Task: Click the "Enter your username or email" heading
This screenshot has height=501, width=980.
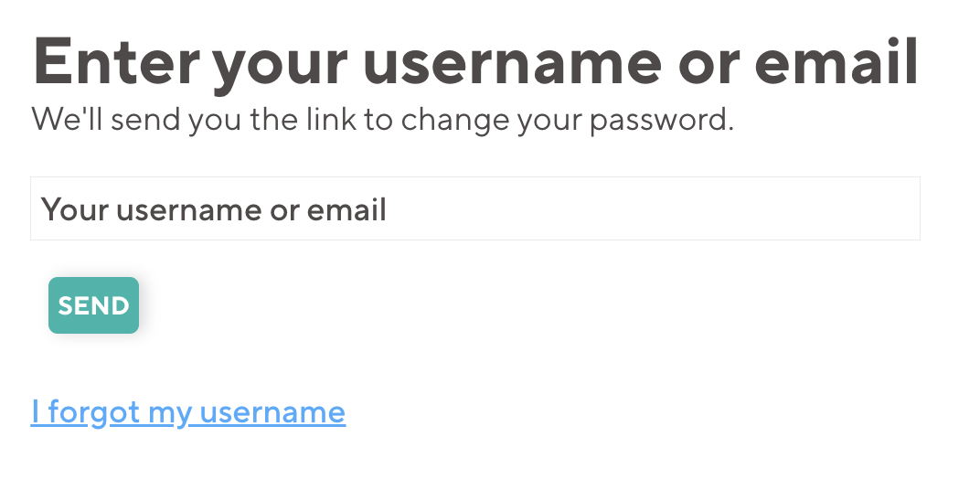Action: [474, 61]
